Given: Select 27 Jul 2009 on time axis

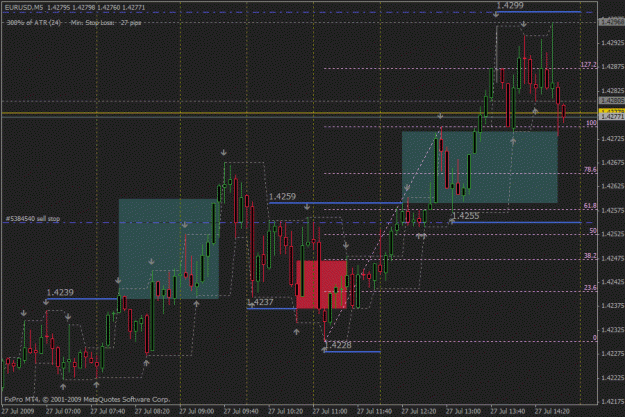Looking at the screenshot, I should pos(18,411).
